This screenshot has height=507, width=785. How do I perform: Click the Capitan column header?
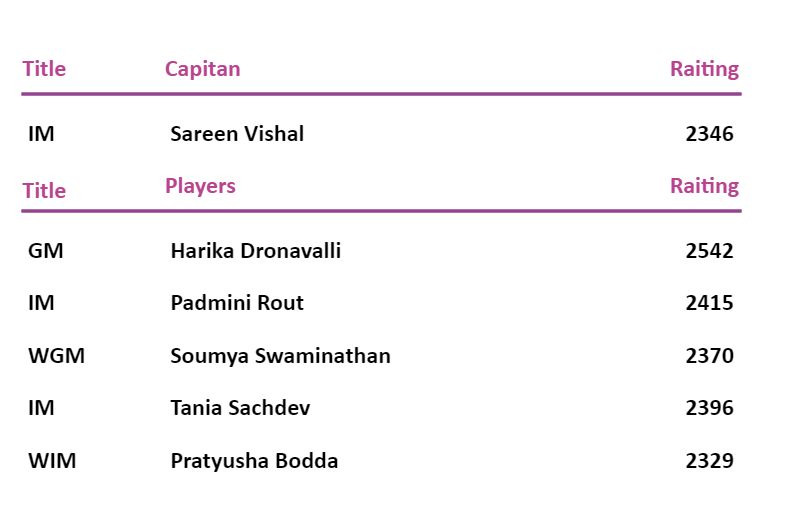tap(202, 69)
